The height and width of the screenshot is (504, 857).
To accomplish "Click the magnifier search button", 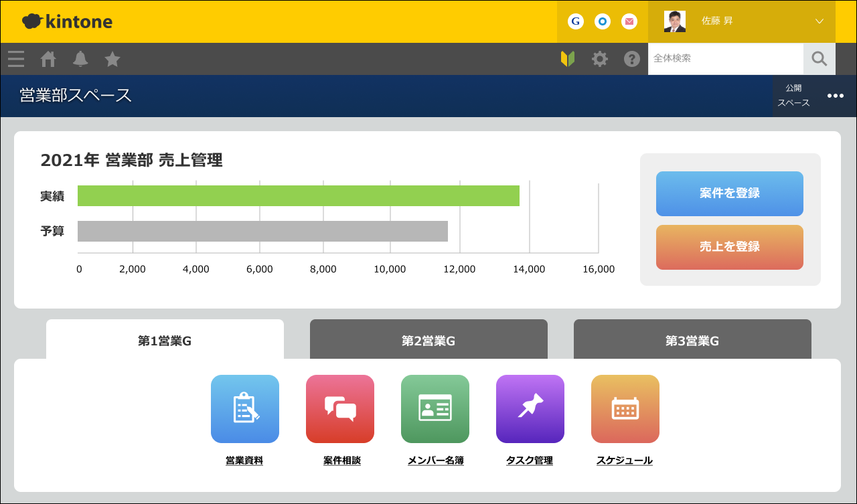I will (820, 59).
